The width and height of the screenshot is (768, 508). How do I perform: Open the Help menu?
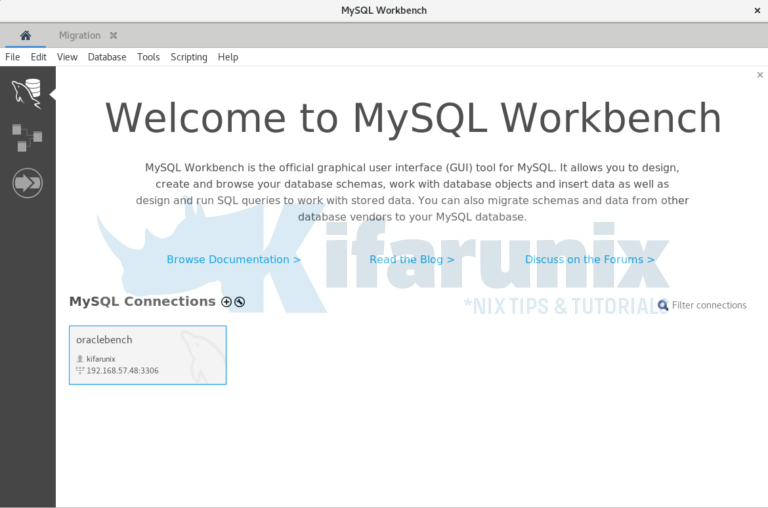pyautogui.click(x=228, y=57)
